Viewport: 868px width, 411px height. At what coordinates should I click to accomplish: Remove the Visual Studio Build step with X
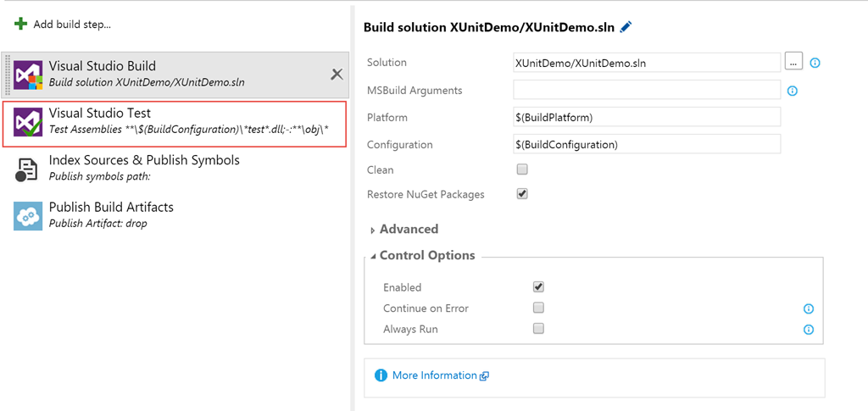coord(337,74)
